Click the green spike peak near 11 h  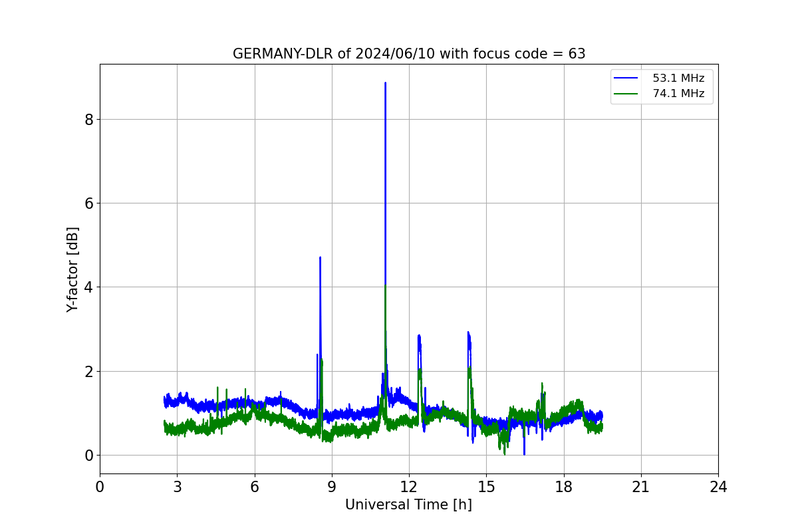(385, 287)
